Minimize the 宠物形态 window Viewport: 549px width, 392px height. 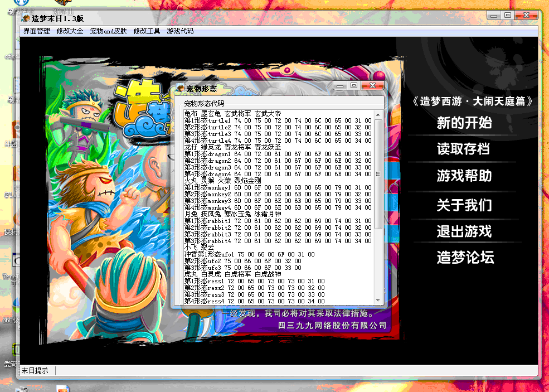339,86
